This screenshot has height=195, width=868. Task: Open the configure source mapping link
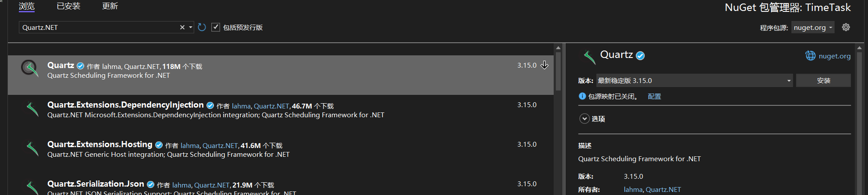pyautogui.click(x=655, y=97)
